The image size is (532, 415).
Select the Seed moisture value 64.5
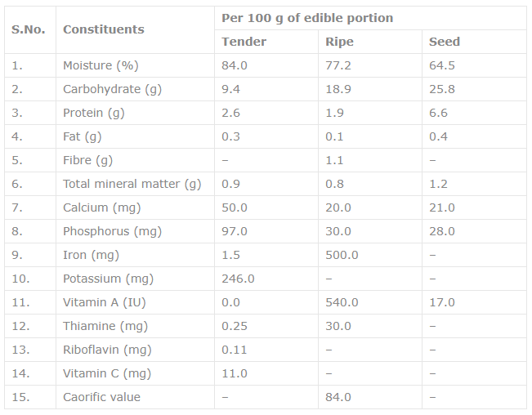tap(442, 65)
